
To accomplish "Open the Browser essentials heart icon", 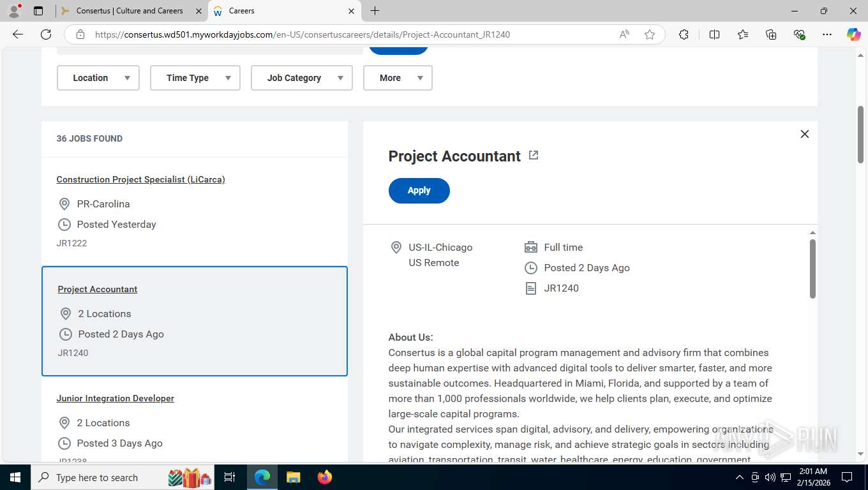I will (799, 34).
